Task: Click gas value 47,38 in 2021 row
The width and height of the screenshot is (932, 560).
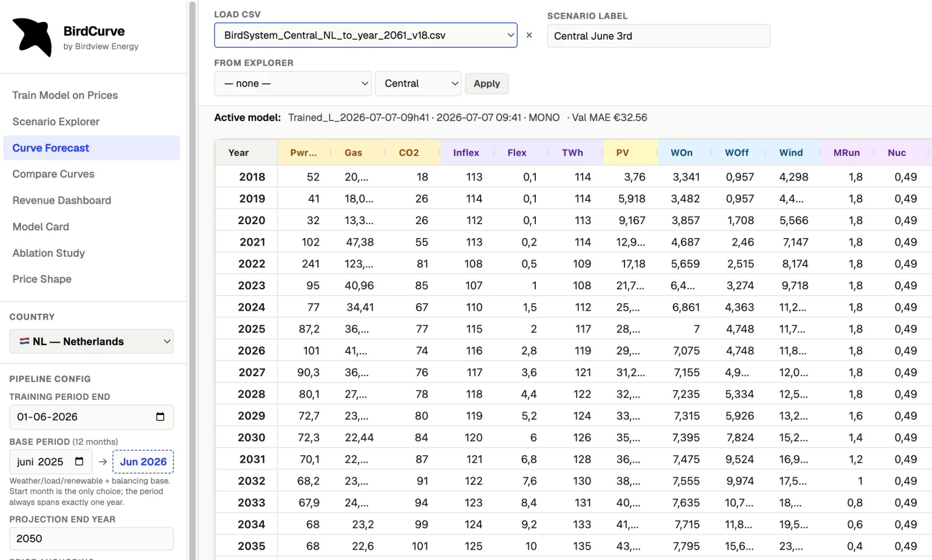Action: [359, 242]
